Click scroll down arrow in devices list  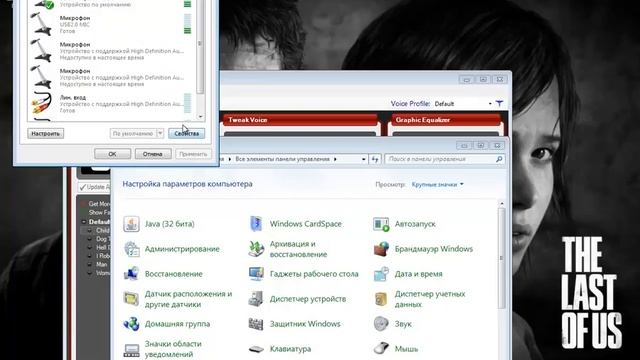(200, 117)
